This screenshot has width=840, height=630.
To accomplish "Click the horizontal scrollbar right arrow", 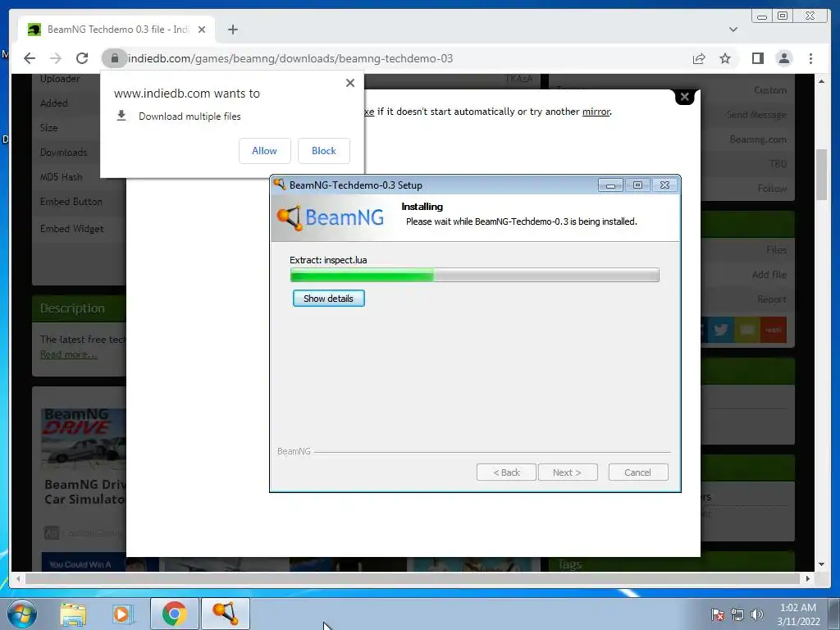I will pyautogui.click(x=807, y=578).
